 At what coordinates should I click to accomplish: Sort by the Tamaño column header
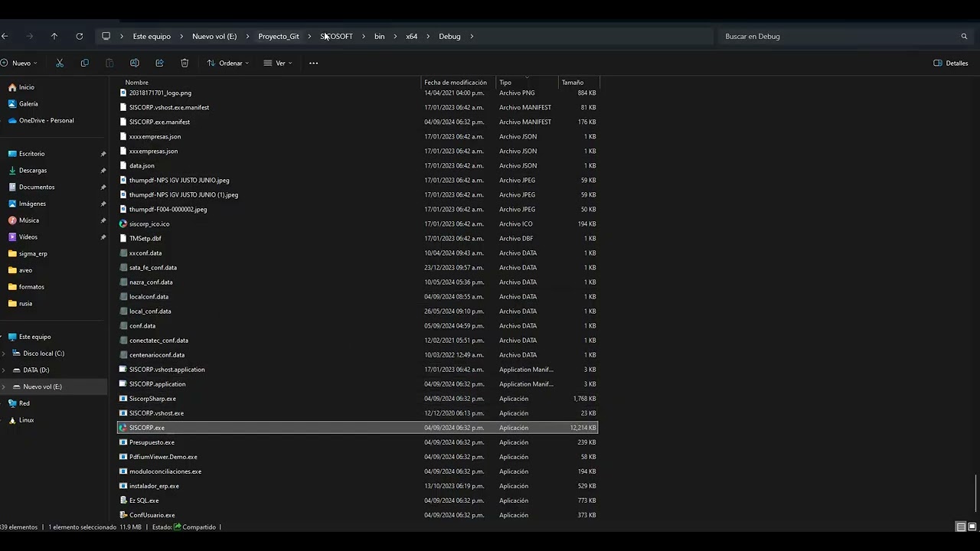point(572,82)
